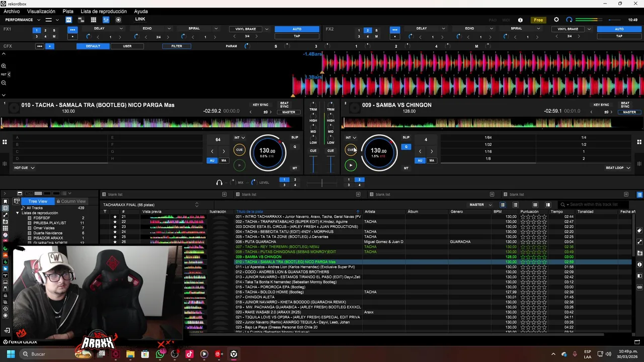Open FX1 ECHO effect dropdown

[x=170, y=29]
